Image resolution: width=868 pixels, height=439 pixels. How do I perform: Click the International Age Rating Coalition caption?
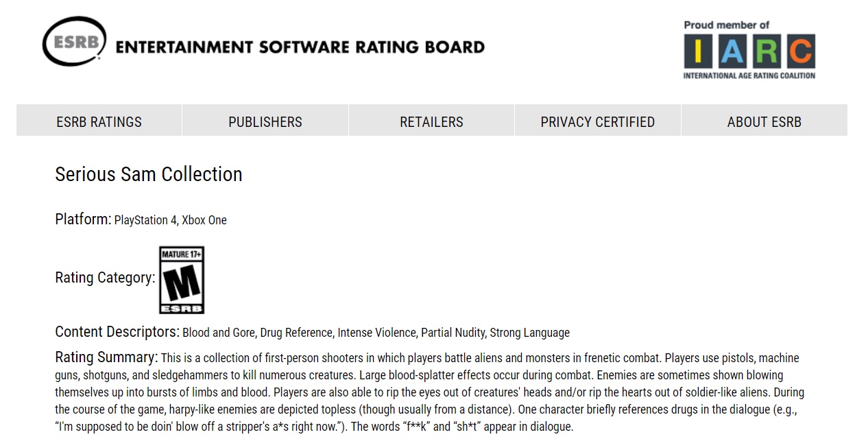(x=749, y=75)
